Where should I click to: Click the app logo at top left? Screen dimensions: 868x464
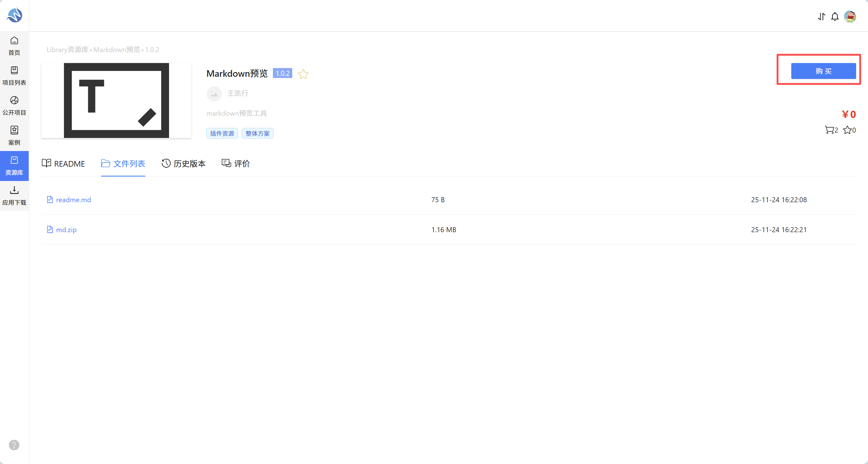pos(14,15)
